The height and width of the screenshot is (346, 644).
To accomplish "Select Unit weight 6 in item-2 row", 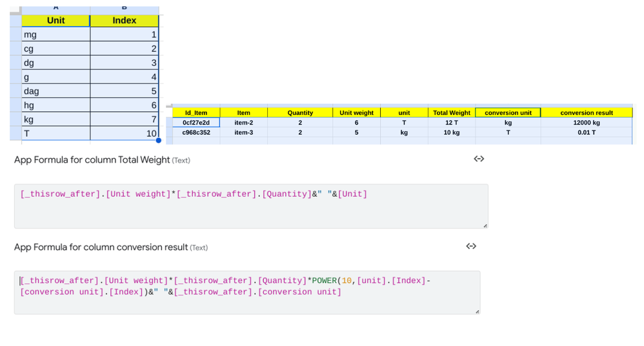I will [356, 123].
